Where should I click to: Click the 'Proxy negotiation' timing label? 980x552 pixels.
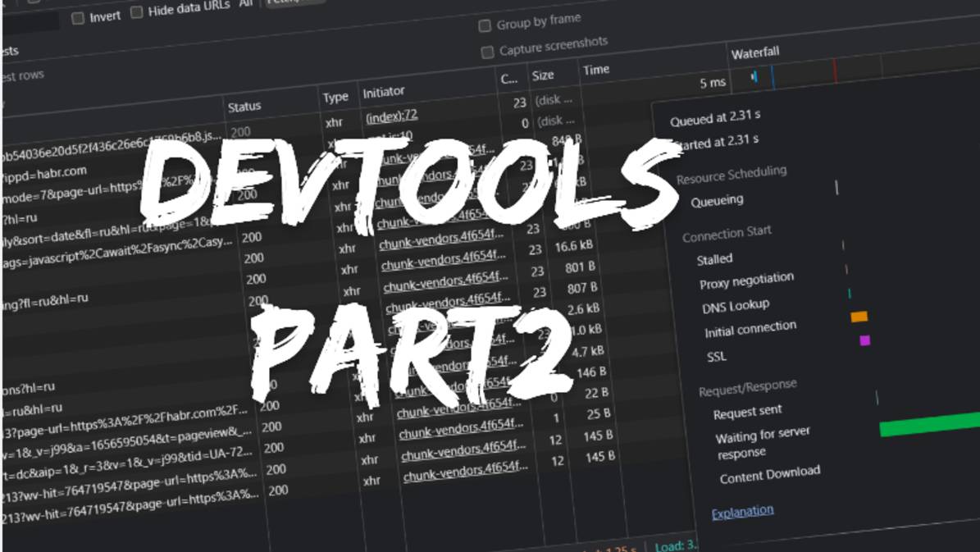pyautogui.click(x=746, y=281)
